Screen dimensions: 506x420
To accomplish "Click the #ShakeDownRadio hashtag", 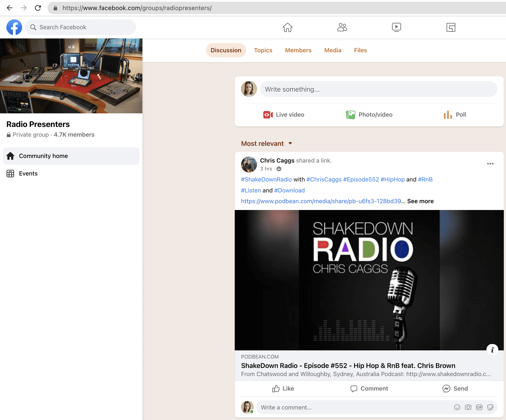I will point(266,179).
